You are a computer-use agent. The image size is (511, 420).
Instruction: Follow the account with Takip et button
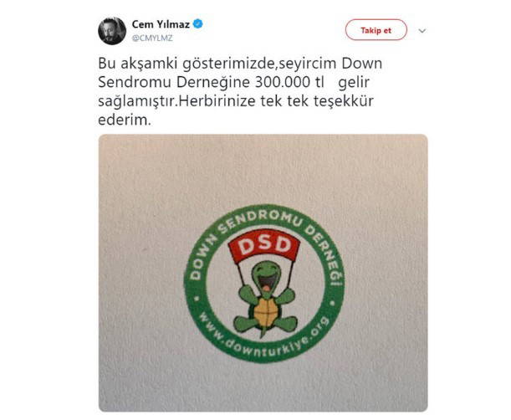pyautogui.click(x=376, y=30)
